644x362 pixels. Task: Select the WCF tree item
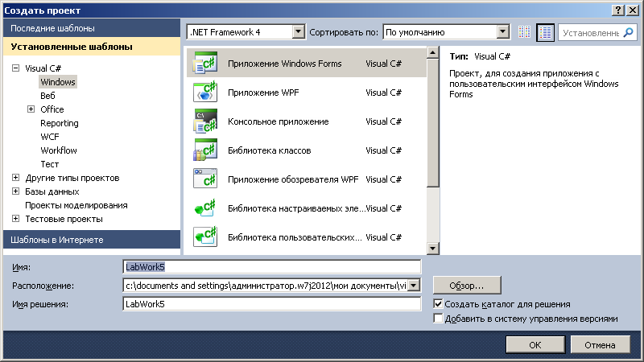[x=50, y=137]
